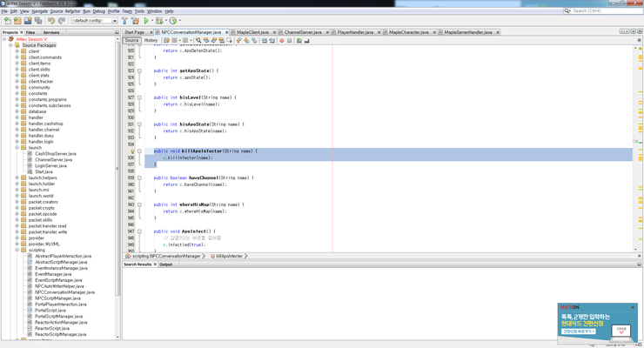Switch editor to History view
The image size is (644, 348).
[x=151, y=40]
